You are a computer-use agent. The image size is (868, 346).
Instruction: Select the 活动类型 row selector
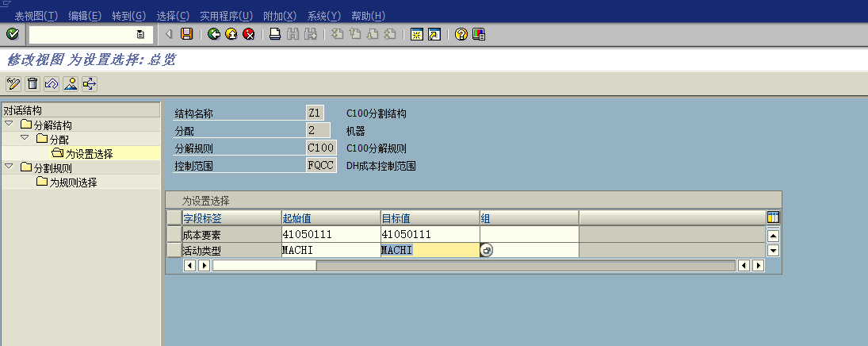(174, 251)
